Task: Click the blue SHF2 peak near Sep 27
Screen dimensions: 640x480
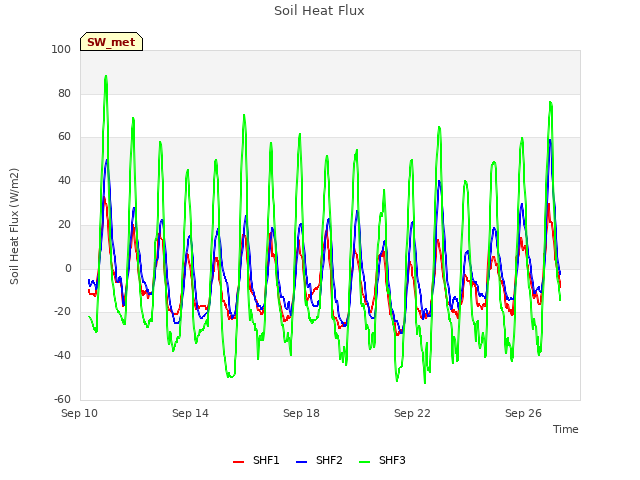Action: click(550, 140)
